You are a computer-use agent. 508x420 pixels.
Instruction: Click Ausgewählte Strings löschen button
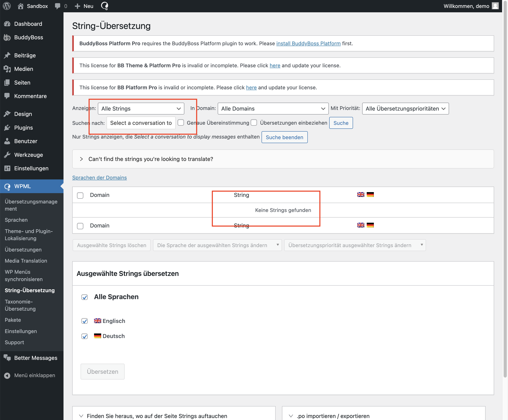[112, 245]
